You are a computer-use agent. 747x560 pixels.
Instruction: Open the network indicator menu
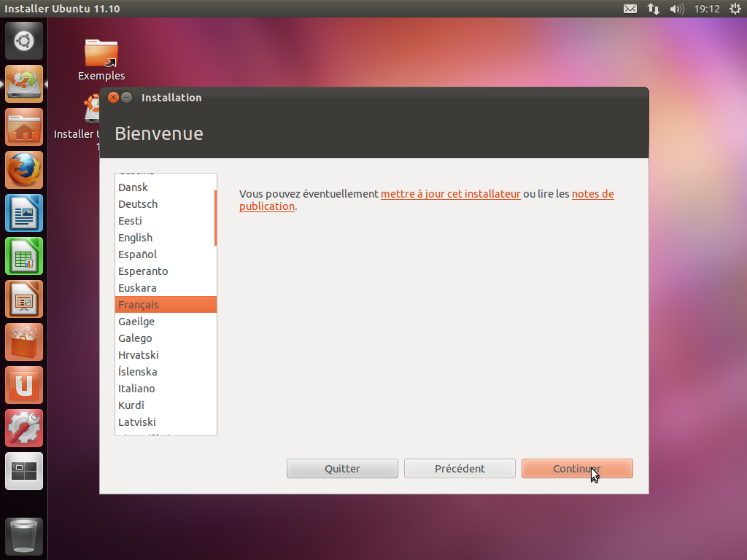click(x=654, y=9)
